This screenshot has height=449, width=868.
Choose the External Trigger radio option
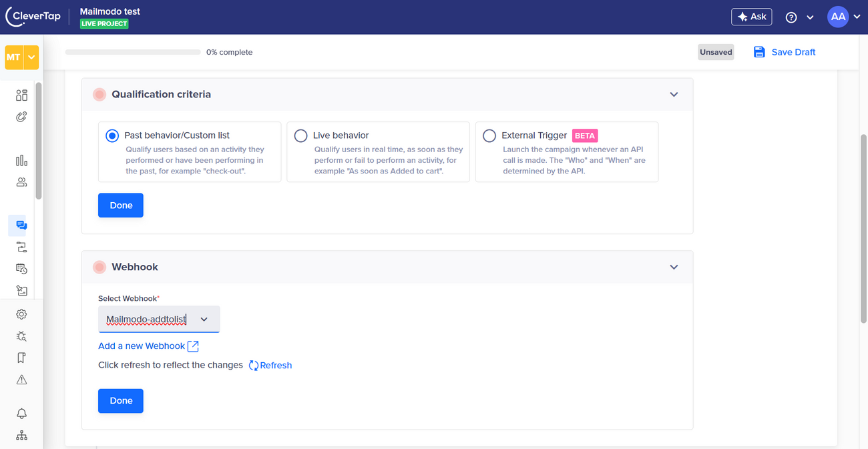tap(489, 135)
